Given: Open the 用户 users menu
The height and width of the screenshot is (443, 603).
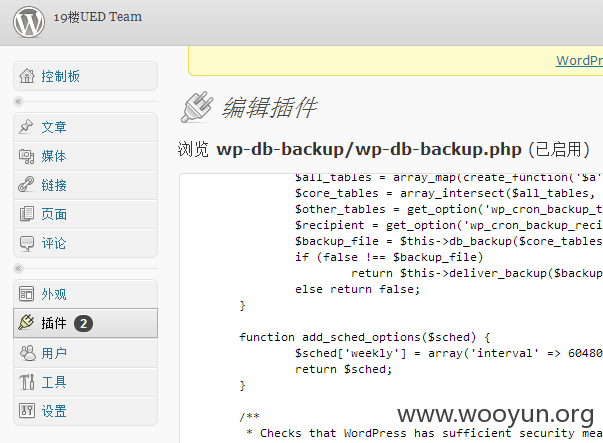Looking at the screenshot, I should point(85,353).
